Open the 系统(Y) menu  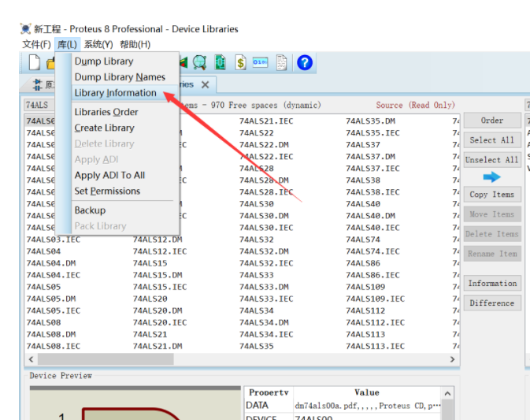pyautogui.click(x=98, y=44)
